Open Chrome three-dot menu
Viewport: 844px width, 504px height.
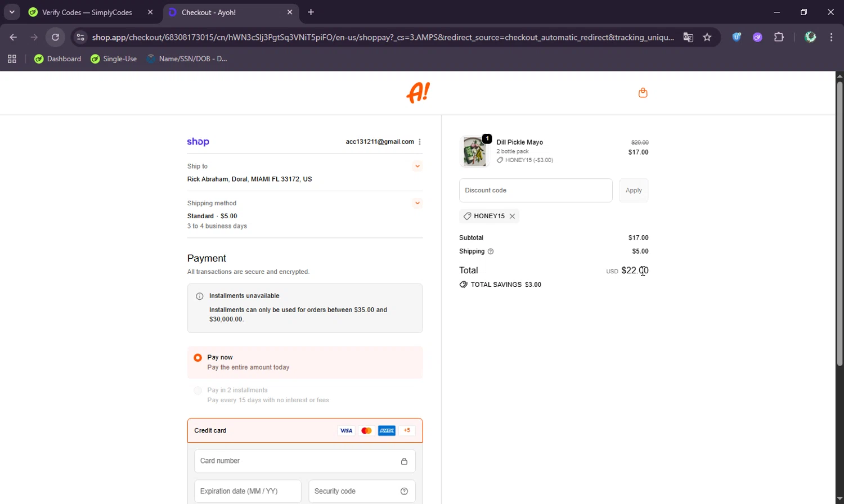click(831, 37)
